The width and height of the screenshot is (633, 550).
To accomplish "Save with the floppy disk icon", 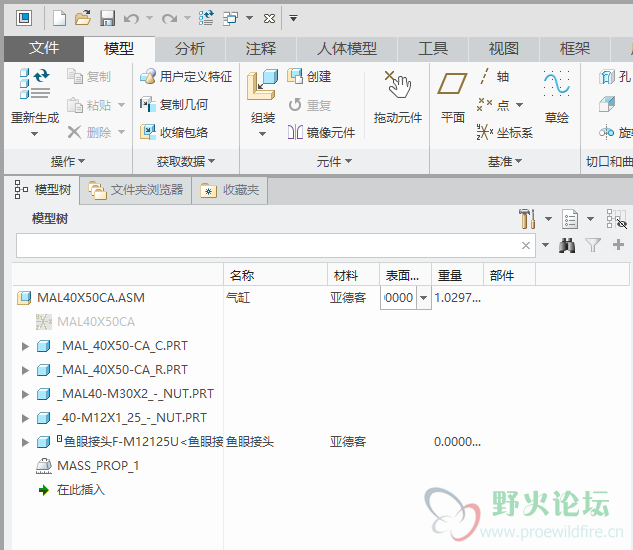I will (x=108, y=18).
